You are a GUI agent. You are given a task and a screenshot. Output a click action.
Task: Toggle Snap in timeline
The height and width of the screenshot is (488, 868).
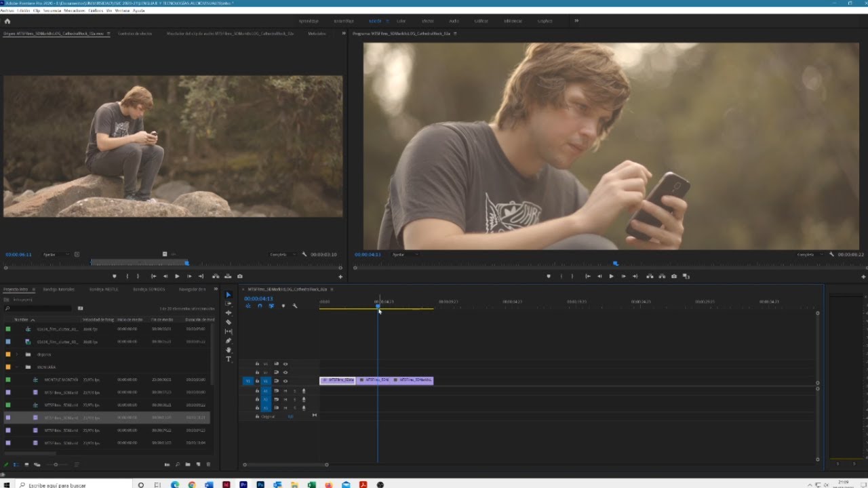pyautogui.click(x=260, y=306)
